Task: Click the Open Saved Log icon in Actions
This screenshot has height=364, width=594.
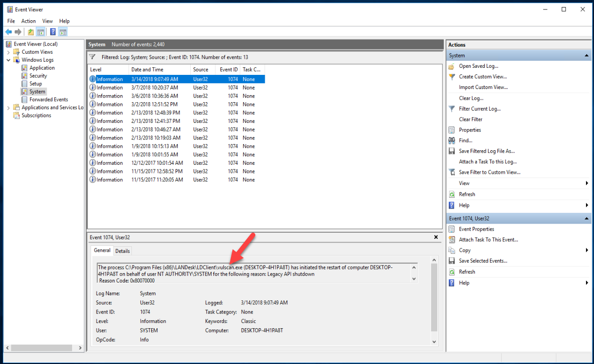Action: click(452, 66)
